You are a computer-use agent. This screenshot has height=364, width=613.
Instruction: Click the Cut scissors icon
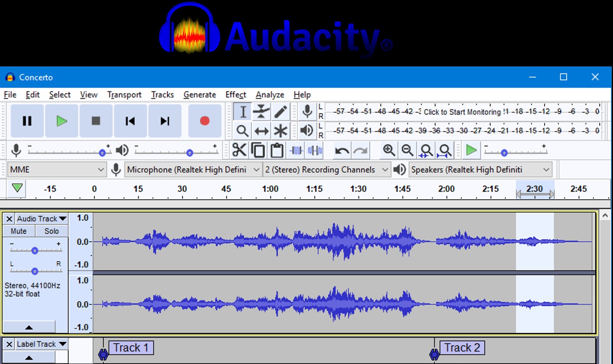point(239,150)
